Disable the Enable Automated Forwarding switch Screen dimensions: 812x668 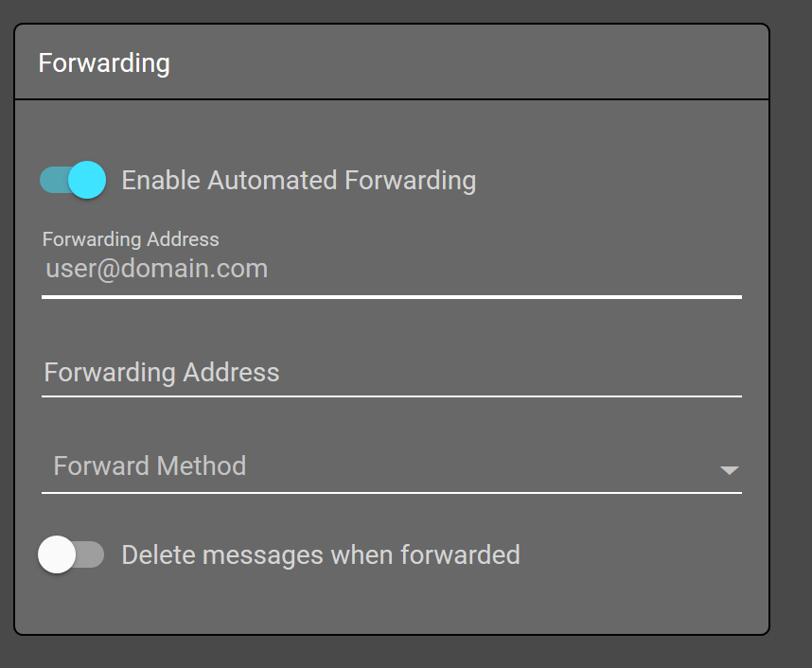tap(73, 180)
